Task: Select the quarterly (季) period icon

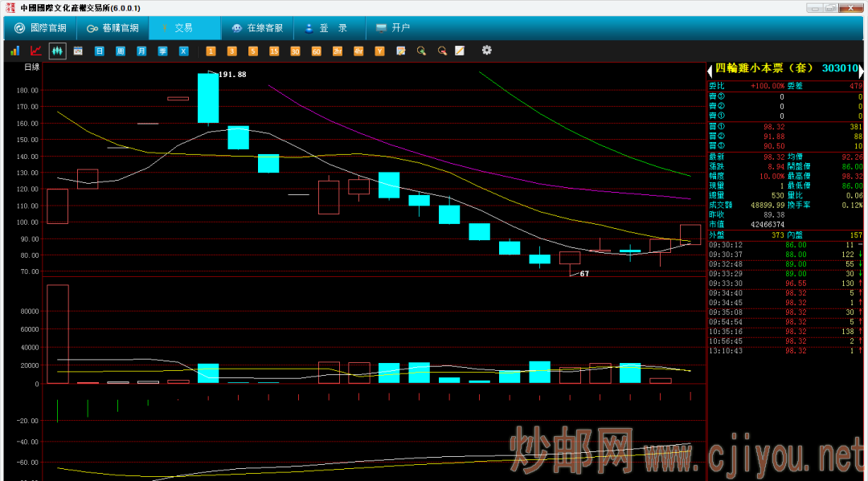Action: click(162, 51)
